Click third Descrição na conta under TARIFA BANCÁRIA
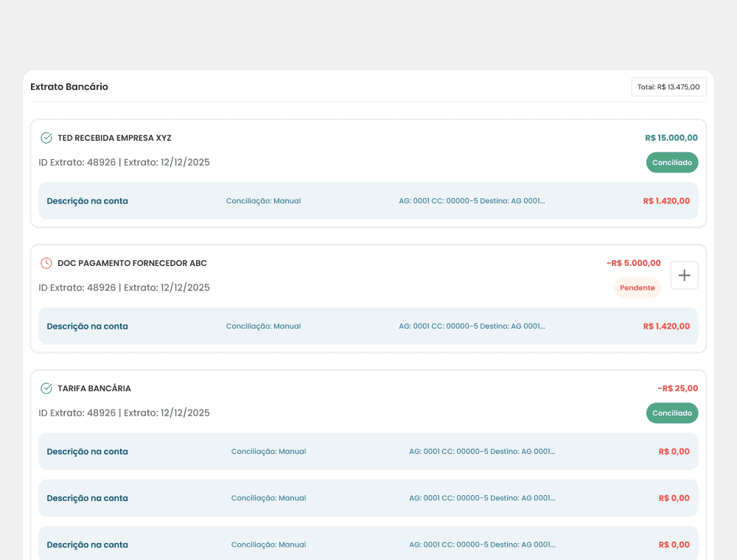The height and width of the screenshot is (560, 737). coord(88,545)
